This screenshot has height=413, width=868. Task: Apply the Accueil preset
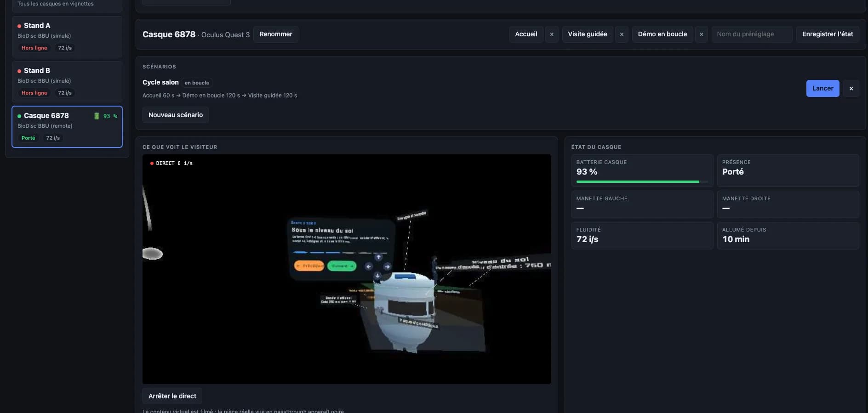tap(526, 34)
